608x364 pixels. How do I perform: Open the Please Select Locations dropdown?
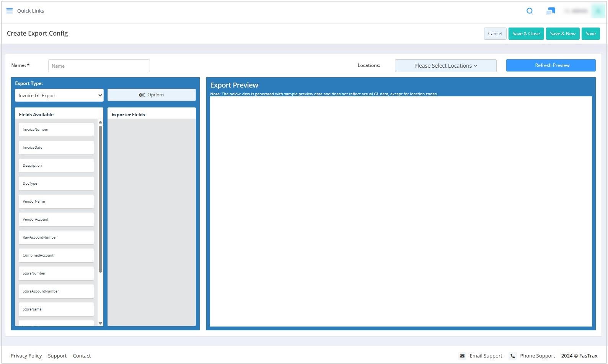coord(445,66)
